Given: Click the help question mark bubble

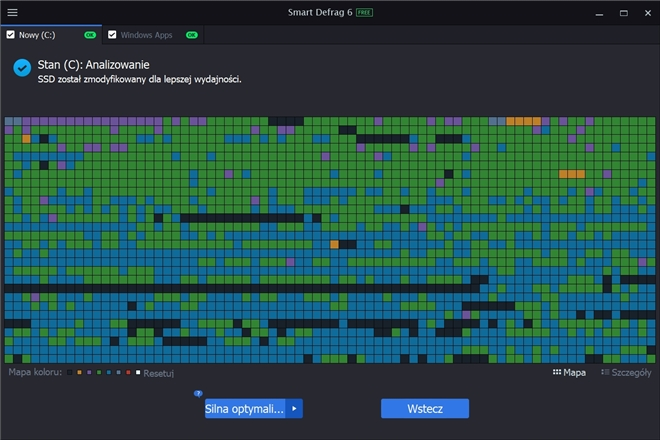Looking at the screenshot, I should (x=198, y=394).
